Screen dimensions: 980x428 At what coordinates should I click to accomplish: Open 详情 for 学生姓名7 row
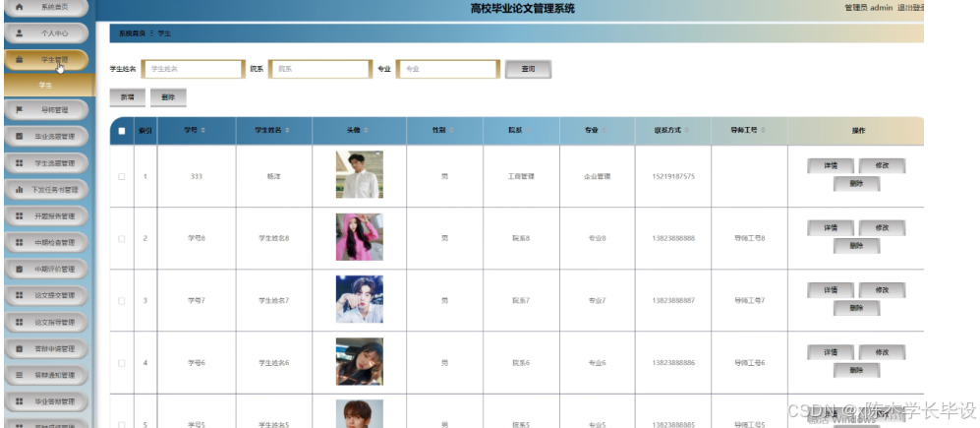(830, 289)
